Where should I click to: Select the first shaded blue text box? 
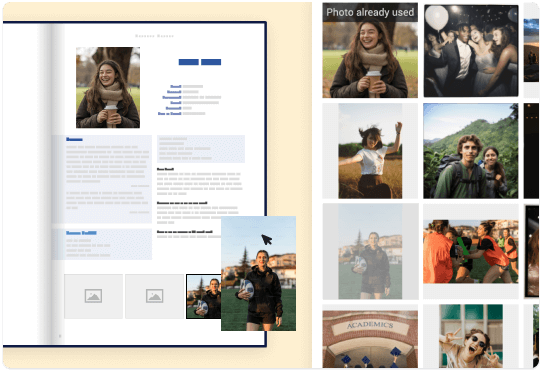[x=102, y=179]
